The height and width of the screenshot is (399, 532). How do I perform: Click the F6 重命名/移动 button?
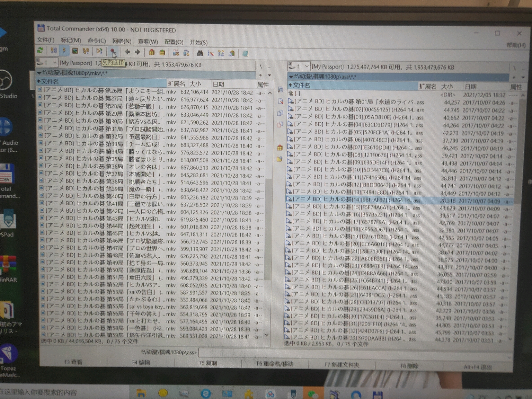point(275,364)
